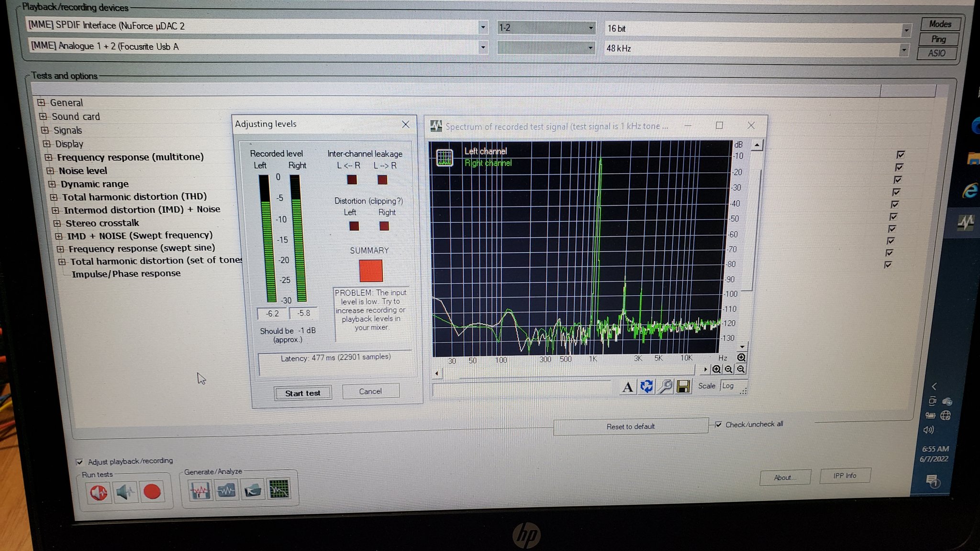Click the playback-only speaker test icon
980x551 pixels.
(x=125, y=492)
